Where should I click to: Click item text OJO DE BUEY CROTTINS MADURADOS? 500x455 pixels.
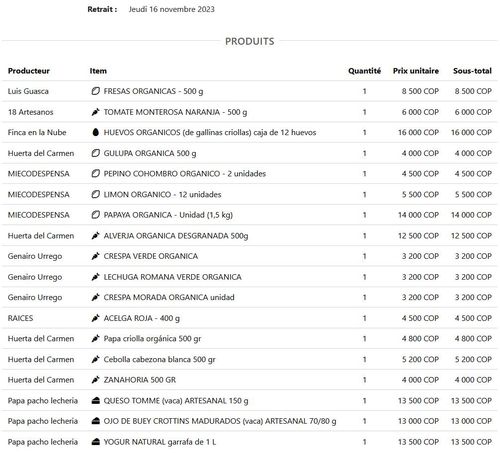[220, 421]
